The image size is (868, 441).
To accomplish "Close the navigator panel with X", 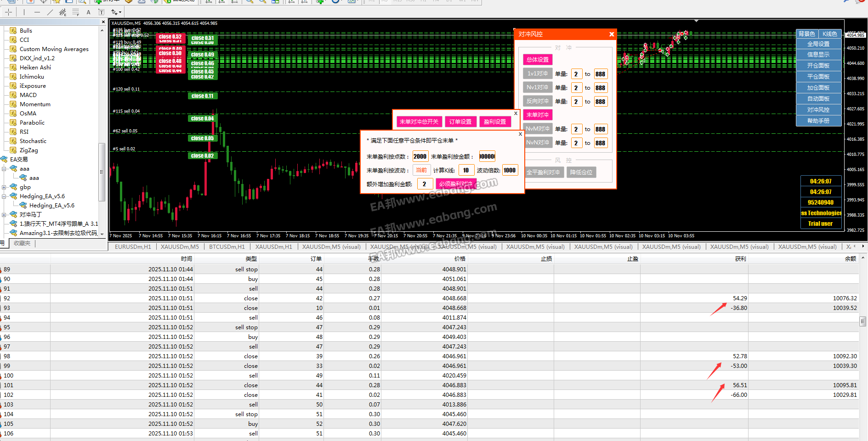I will click(x=103, y=22).
